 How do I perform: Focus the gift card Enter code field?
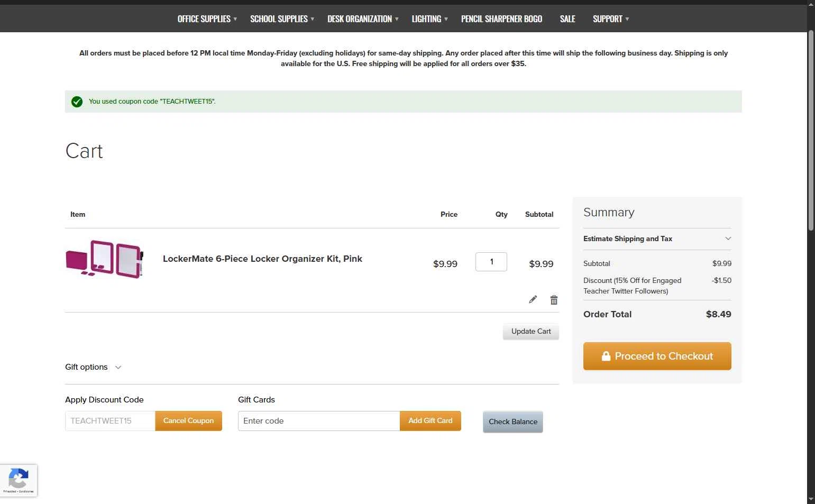click(x=319, y=421)
